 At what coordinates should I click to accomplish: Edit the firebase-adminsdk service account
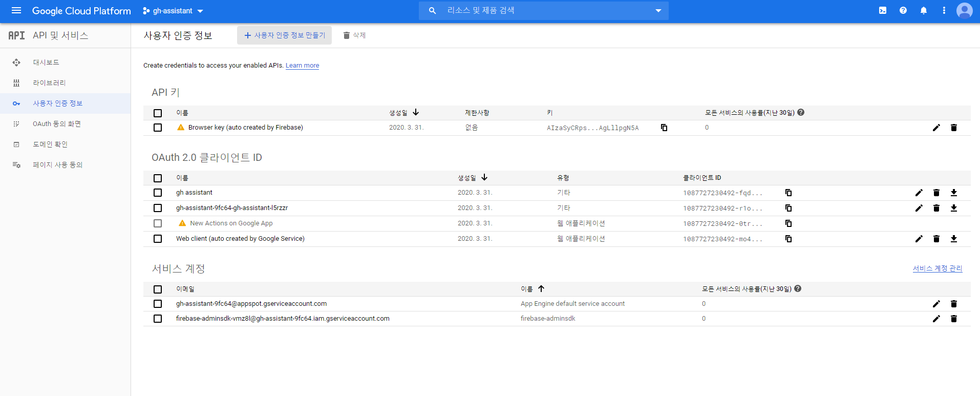[x=936, y=319]
